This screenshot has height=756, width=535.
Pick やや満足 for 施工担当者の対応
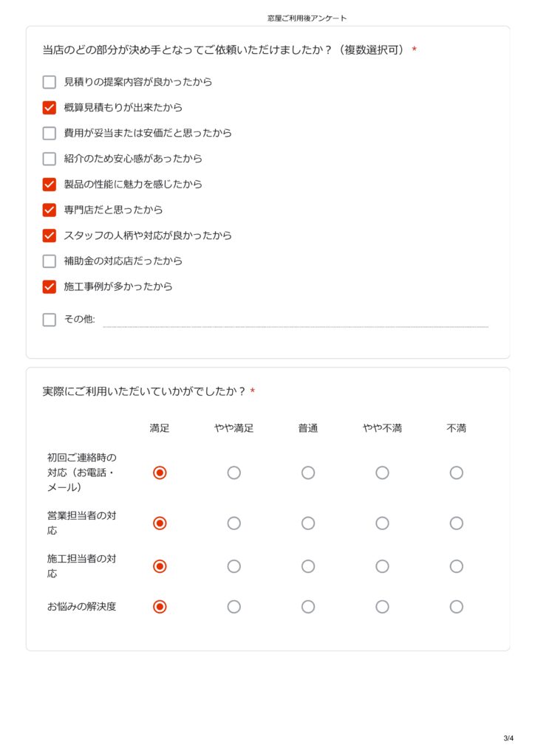click(x=234, y=566)
